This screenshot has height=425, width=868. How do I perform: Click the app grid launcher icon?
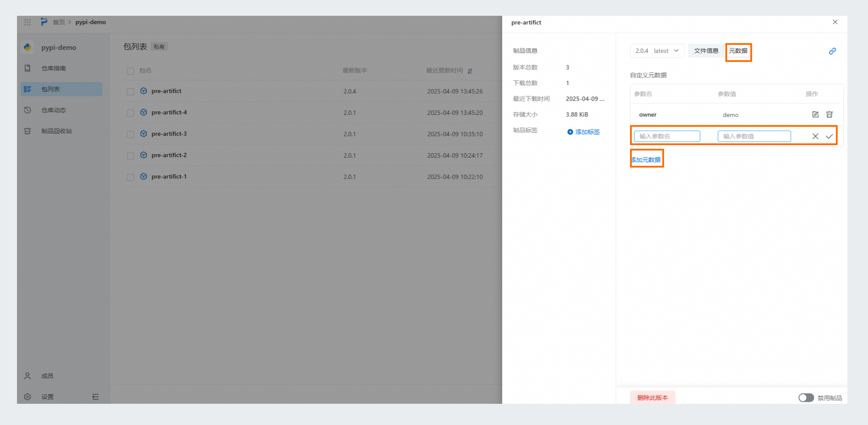[x=27, y=22]
